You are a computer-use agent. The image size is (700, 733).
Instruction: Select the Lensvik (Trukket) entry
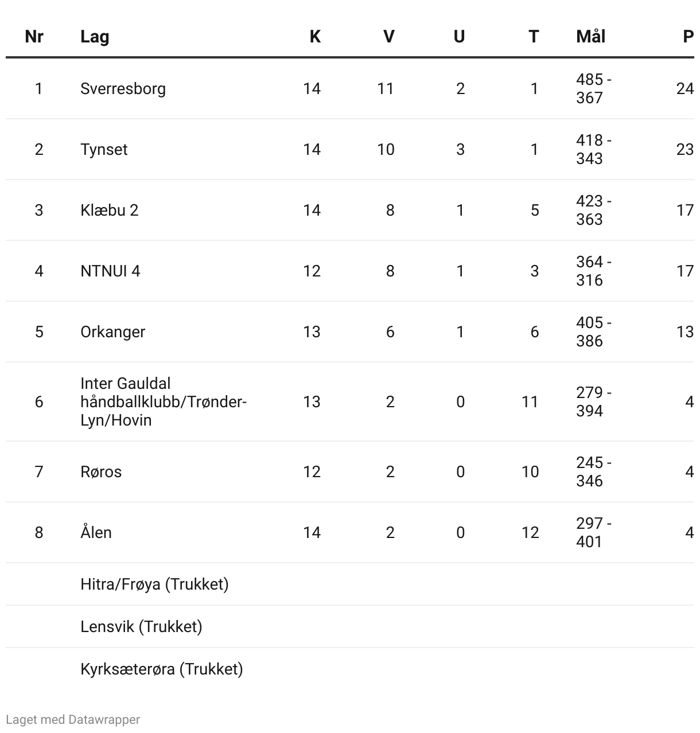[141, 627]
